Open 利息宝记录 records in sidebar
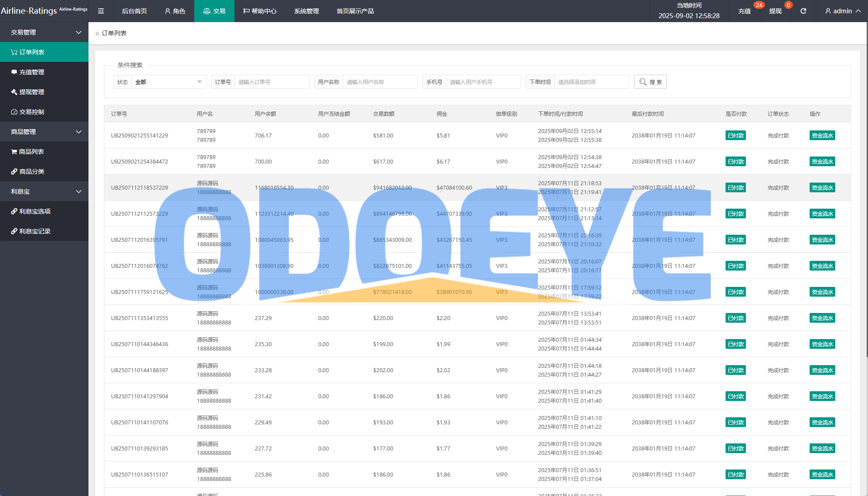Screen dimensions: 868x496 pos(35,231)
